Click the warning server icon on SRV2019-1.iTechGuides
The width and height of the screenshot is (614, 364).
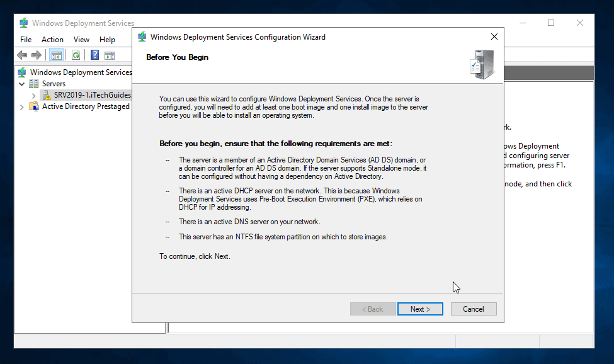(x=46, y=94)
